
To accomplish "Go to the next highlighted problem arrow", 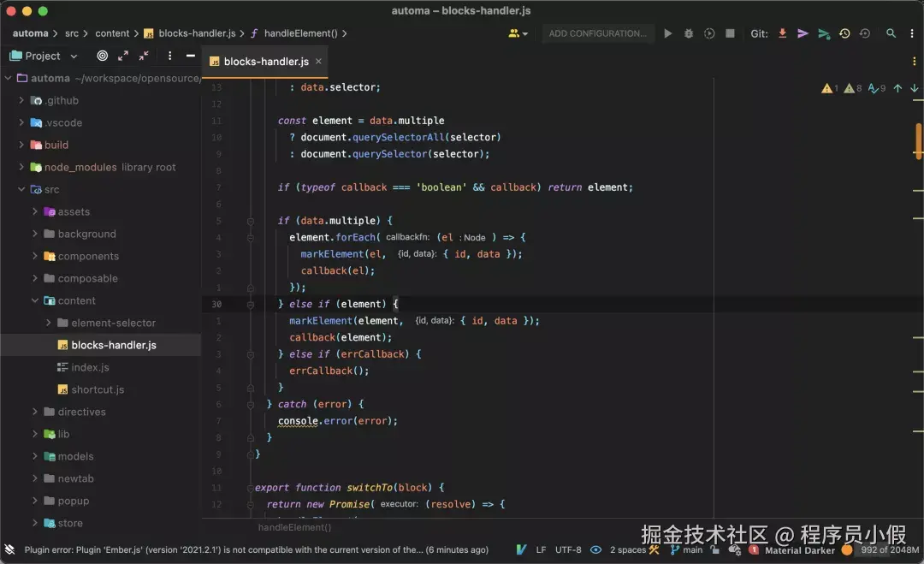I will click(x=914, y=88).
